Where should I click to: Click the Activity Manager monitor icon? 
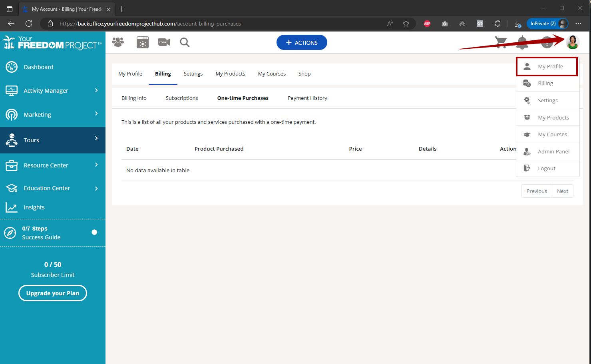click(x=12, y=91)
